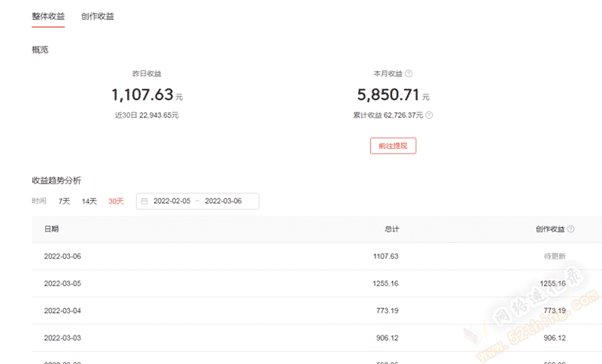Open the 创作收益 tab

pyautogui.click(x=98, y=16)
